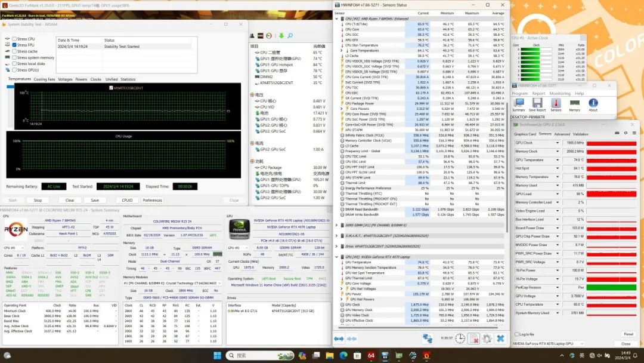Collapse the GPU RTX 4070 sensor group

tap(338, 256)
